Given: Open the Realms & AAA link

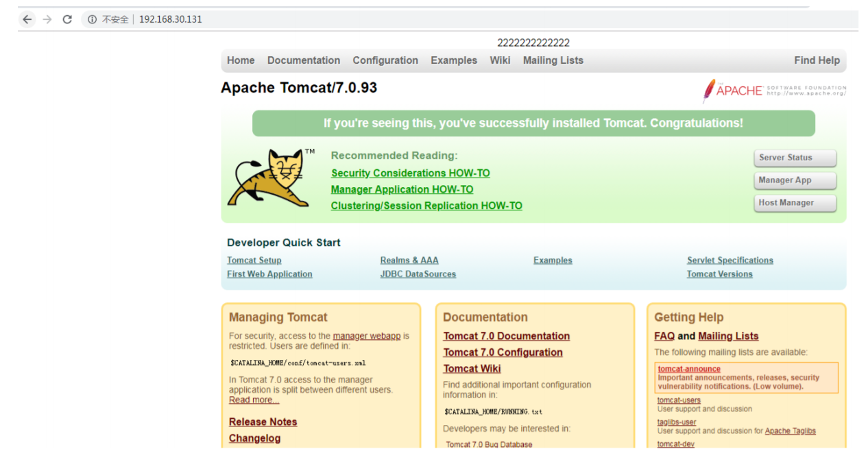Looking at the screenshot, I should point(409,260).
